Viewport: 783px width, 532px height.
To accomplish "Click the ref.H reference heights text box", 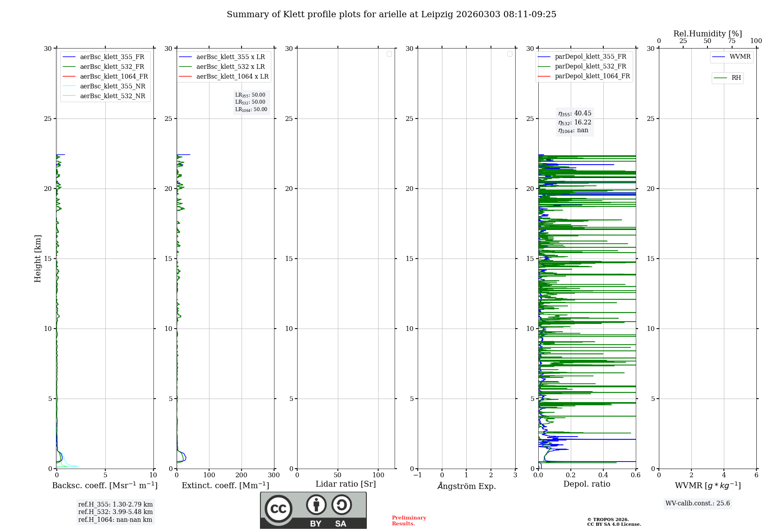I will (x=115, y=512).
